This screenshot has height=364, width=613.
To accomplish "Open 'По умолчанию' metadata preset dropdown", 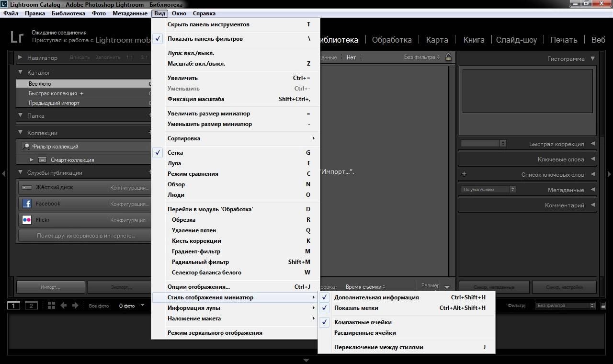I will tap(488, 189).
